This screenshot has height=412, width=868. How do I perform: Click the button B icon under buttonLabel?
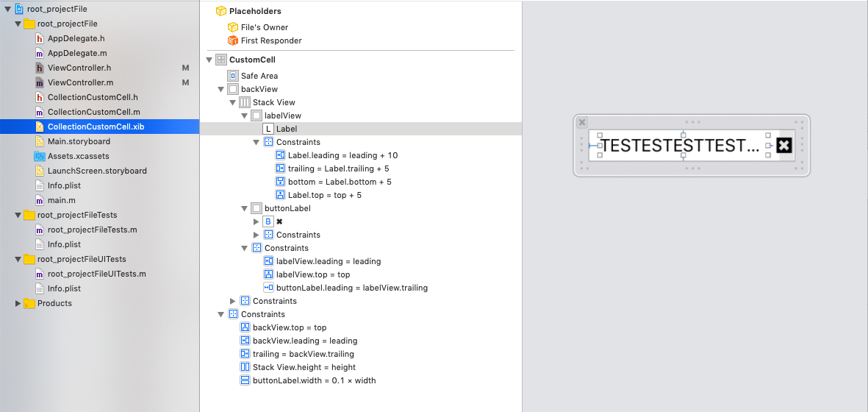[268, 221]
